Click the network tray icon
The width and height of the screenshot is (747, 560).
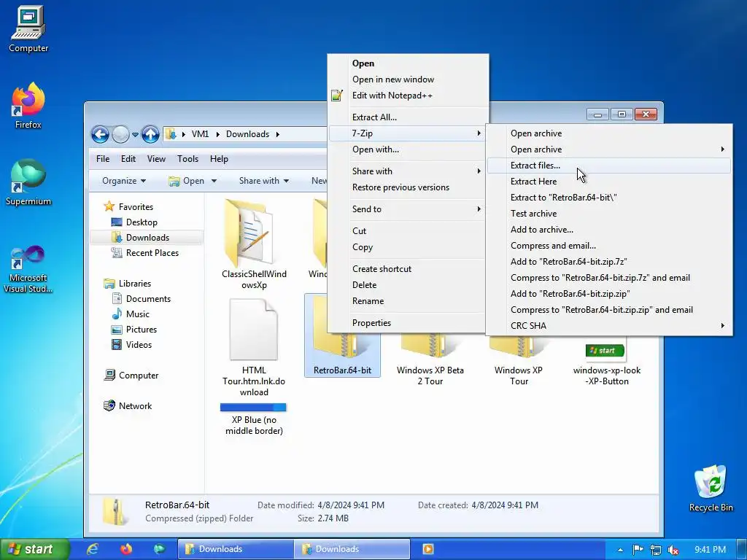(656, 550)
